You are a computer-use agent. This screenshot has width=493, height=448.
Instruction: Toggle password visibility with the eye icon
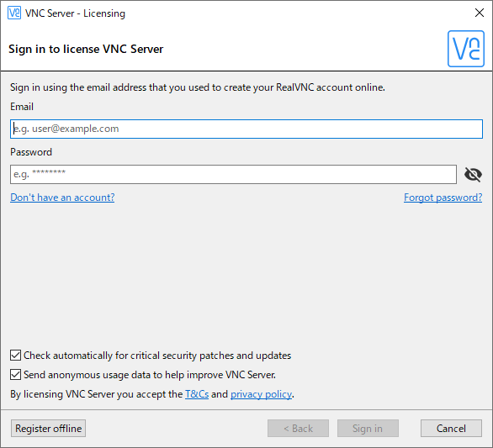pyautogui.click(x=473, y=174)
